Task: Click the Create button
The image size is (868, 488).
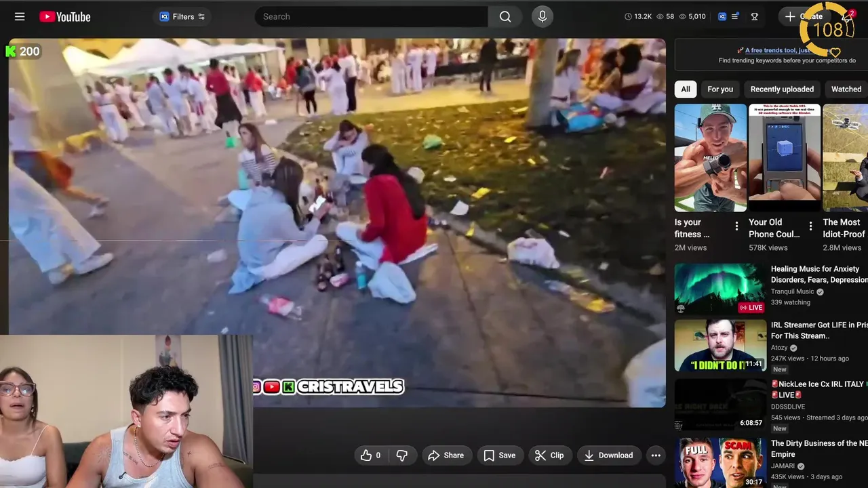Action: pyautogui.click(x=804, y=17)
